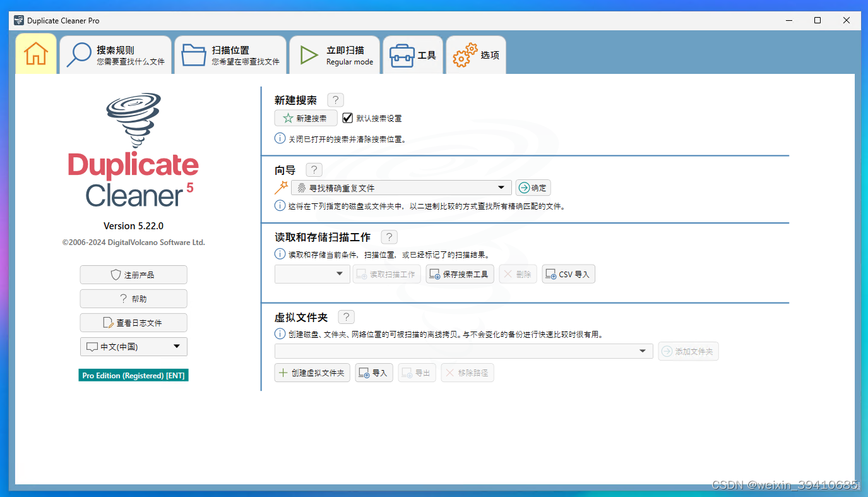Click the 保存搜索工具 button
Viewport: 868px width, 497px height.
click(x=460, y=274)
